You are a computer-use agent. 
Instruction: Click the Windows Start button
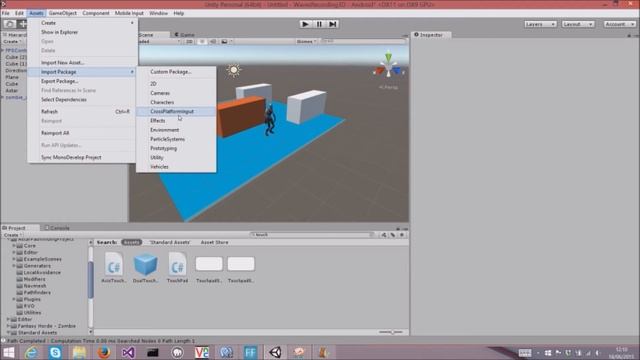tap(9, 352)
